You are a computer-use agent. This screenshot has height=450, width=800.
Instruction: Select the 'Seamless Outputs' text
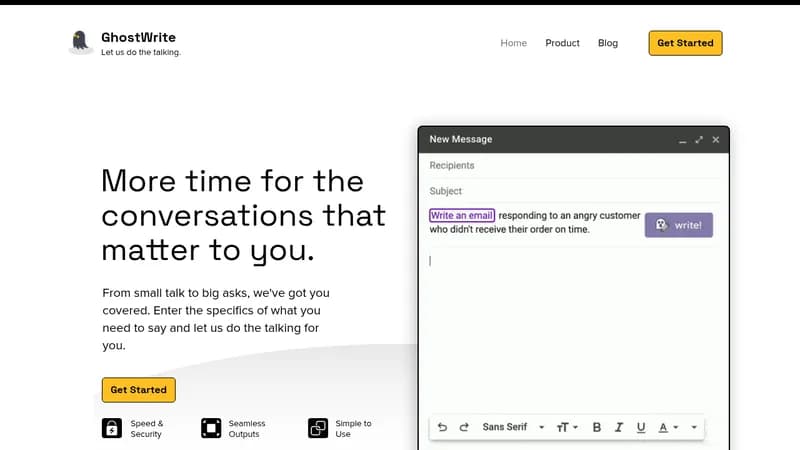[x=247, y=429]
